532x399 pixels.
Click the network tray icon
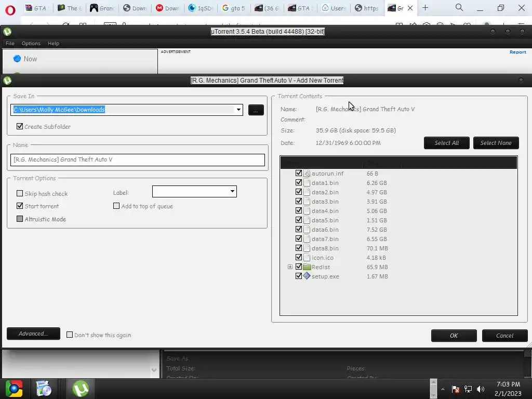tap(468, 389)
